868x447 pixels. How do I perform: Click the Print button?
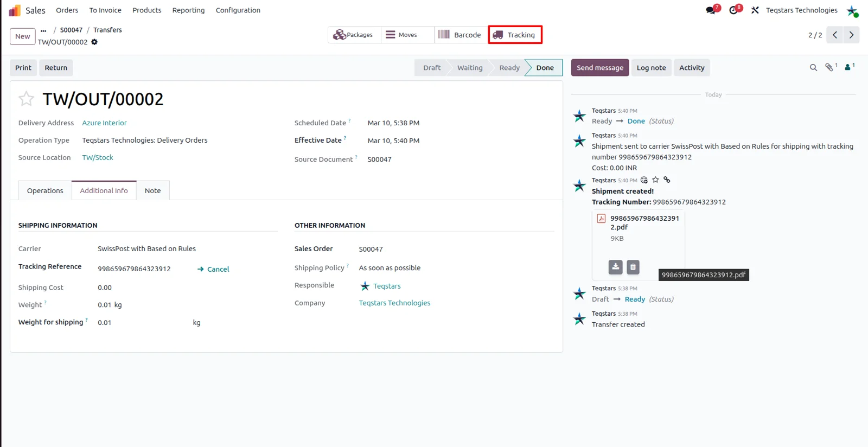(x=23, y=68)
